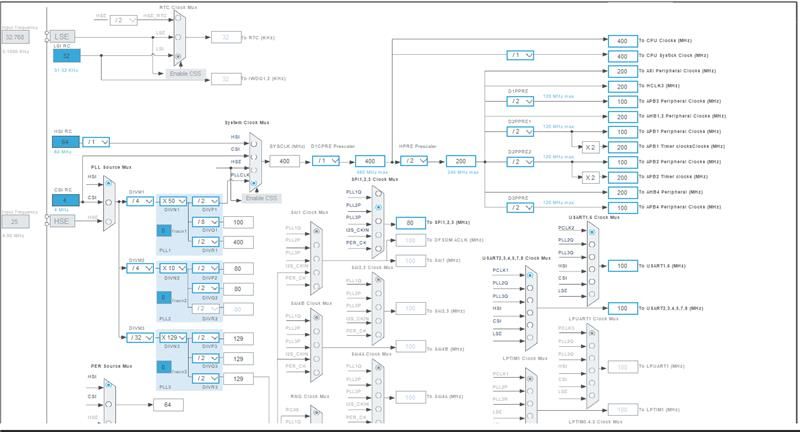
Task: Select LSI input of RTC Clock Mux
Action: coord(178,56)
